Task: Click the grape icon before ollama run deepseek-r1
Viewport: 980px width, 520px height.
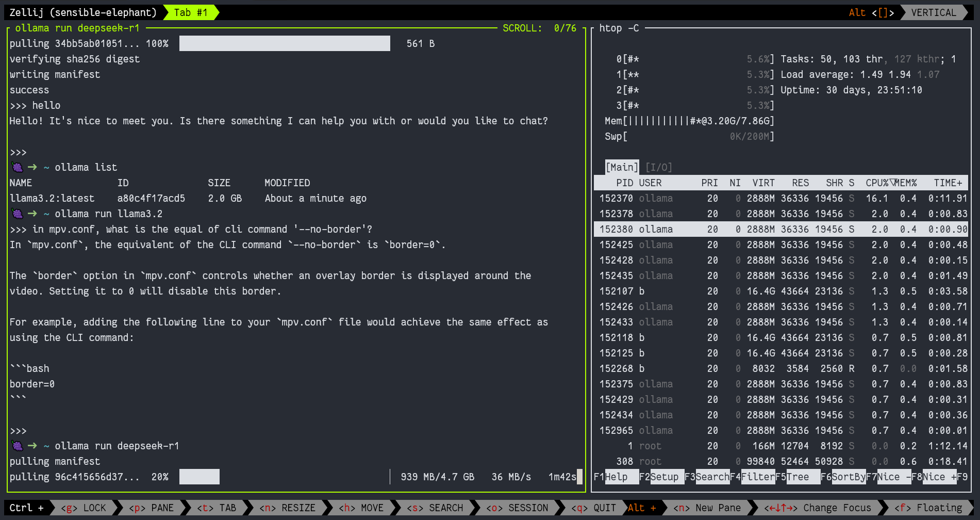Action: pos(18,446)
